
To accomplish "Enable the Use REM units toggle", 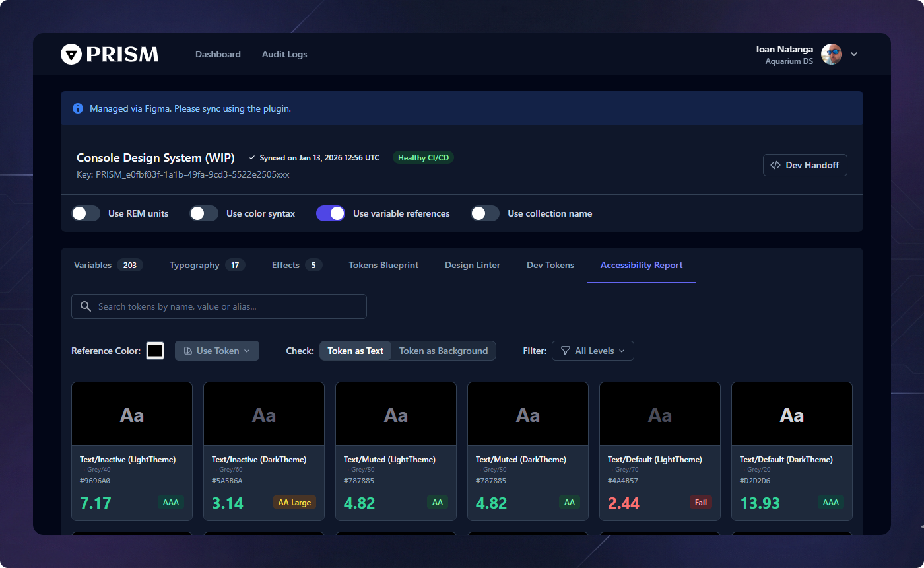I will point(86,213).
